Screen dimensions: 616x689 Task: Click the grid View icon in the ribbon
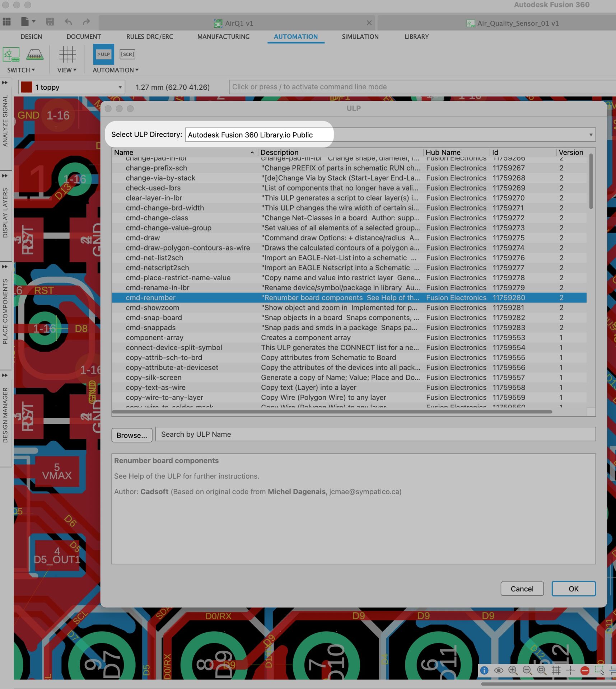(67, 54)
